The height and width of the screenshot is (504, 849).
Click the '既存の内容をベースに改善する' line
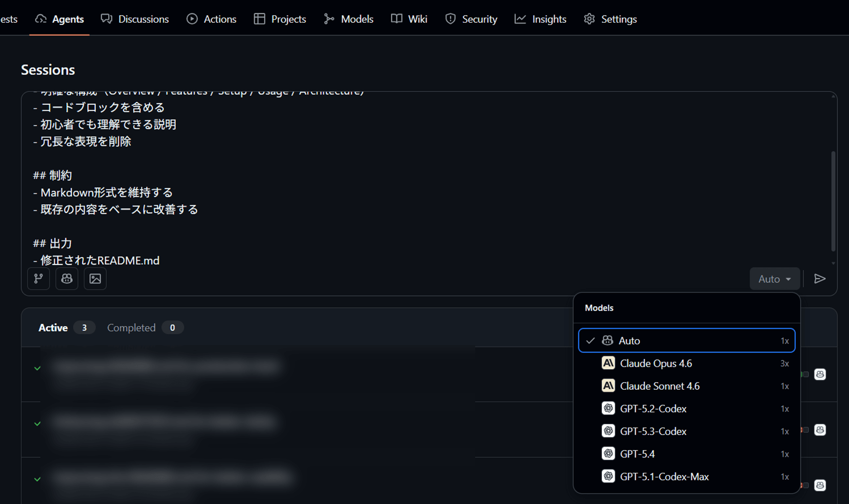click(x=119, y=209)
